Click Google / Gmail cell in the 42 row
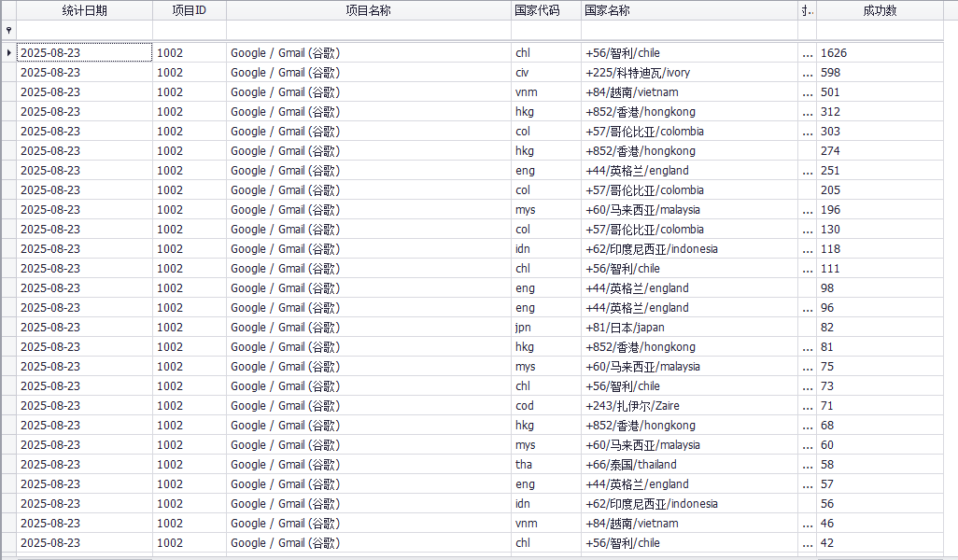The width and height of the screenshot is (958, 560). (x=369, y=543)
